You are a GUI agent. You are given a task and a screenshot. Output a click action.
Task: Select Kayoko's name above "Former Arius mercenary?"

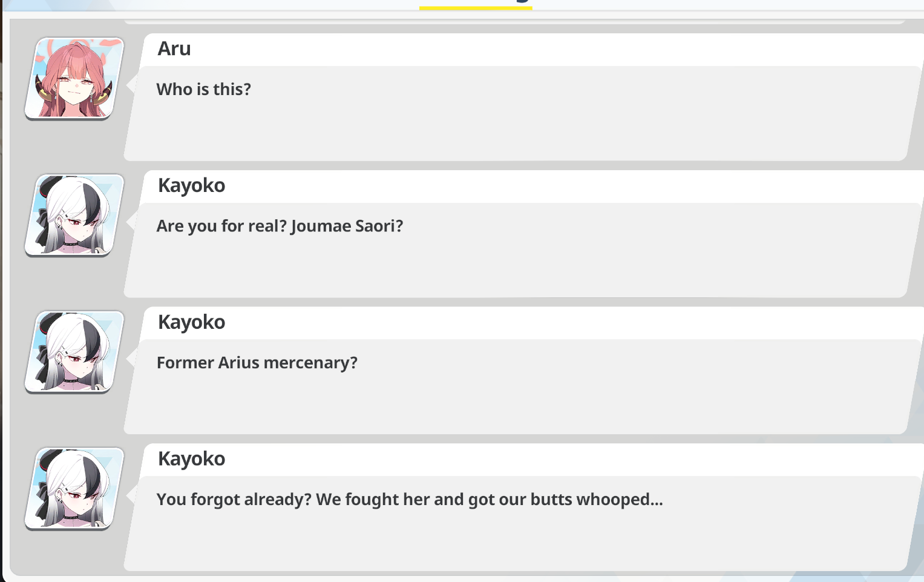(191, 323)
